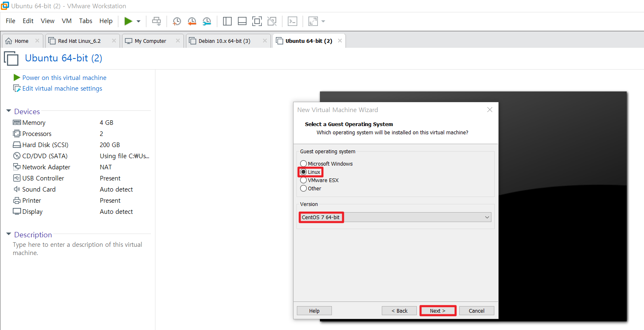The height and width of the screenshot is (330, 644).
Task: Open the Help menu
Action: (106, 21)
